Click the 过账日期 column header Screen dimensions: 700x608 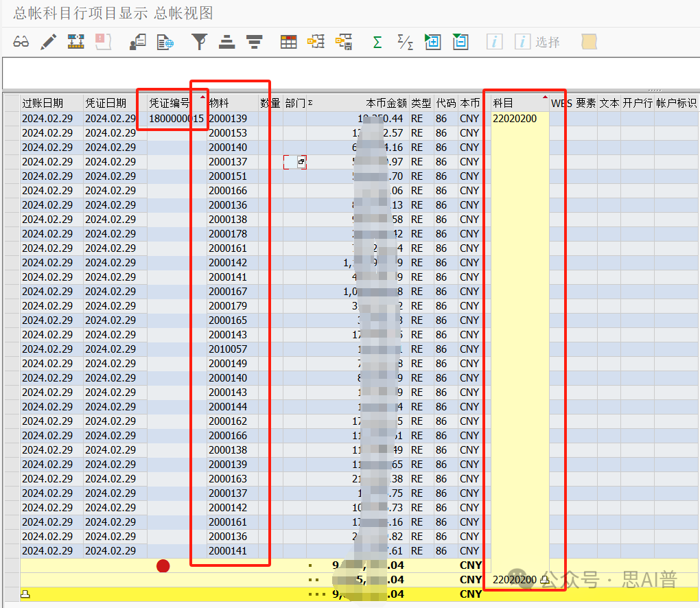43,103
